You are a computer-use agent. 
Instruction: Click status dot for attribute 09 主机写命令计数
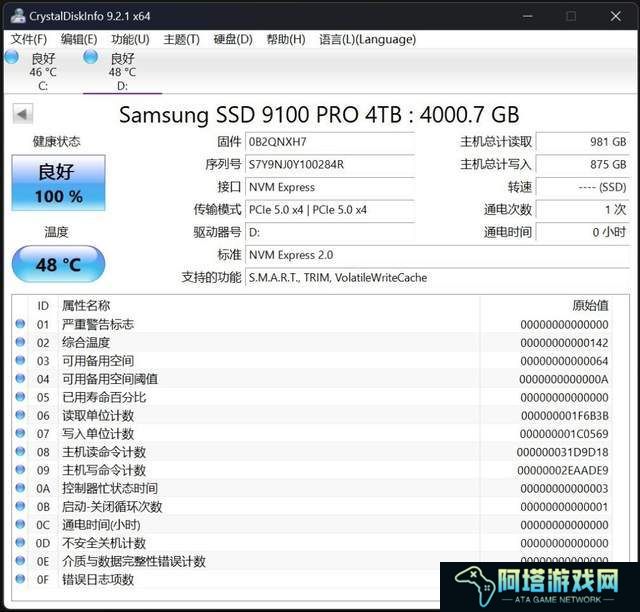point(20,470)
